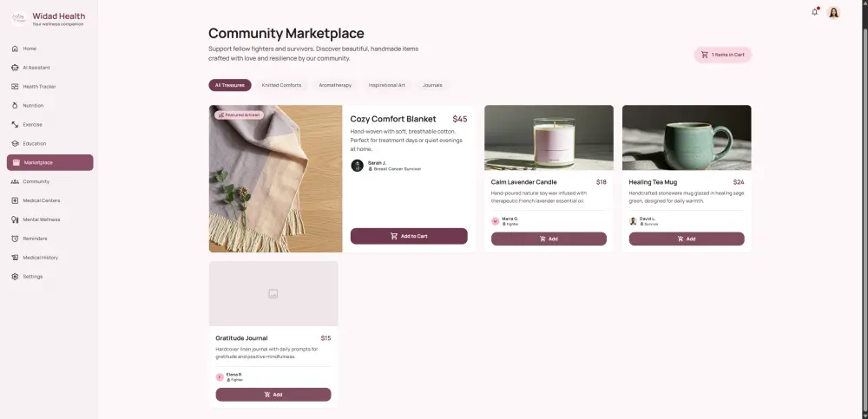The width and height of the screenshot is (868, 419).
Task: Select the Knitted Comforts filter
Action: [x=281, y=85]
